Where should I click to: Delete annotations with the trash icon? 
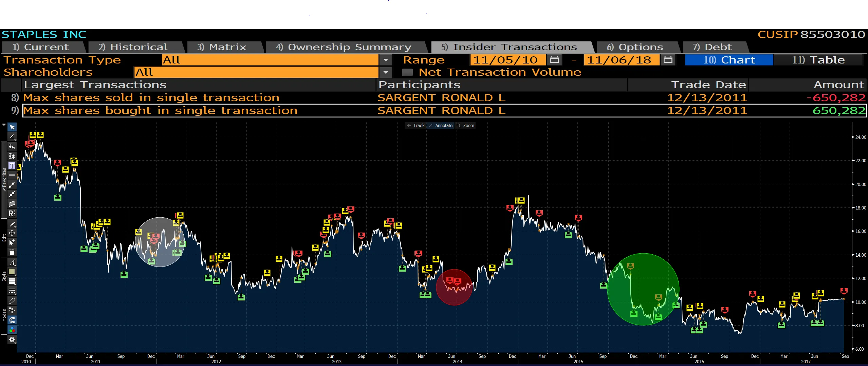pyautogui.click(x=12, y=252)
